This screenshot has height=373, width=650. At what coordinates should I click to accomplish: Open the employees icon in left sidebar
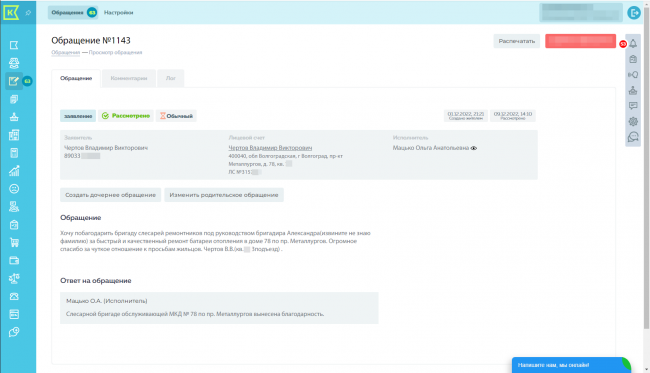click(14, 206)
